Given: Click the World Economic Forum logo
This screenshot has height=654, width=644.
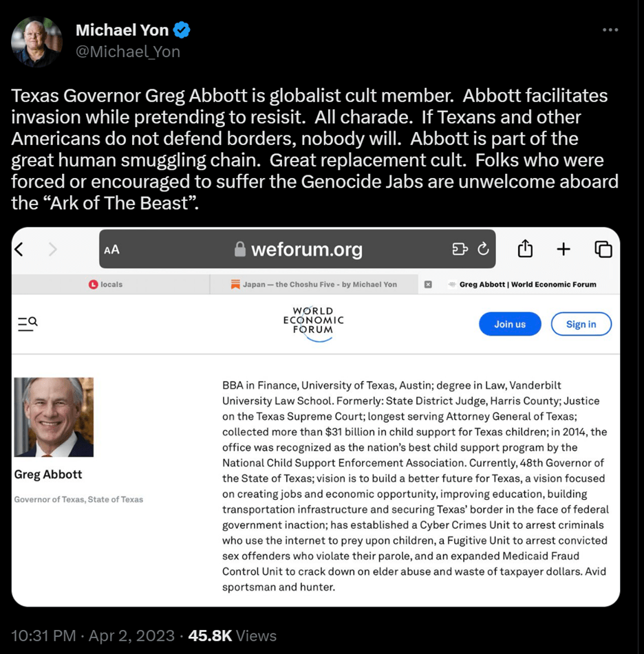Looking at the screenshot, I should coord(313,321).
